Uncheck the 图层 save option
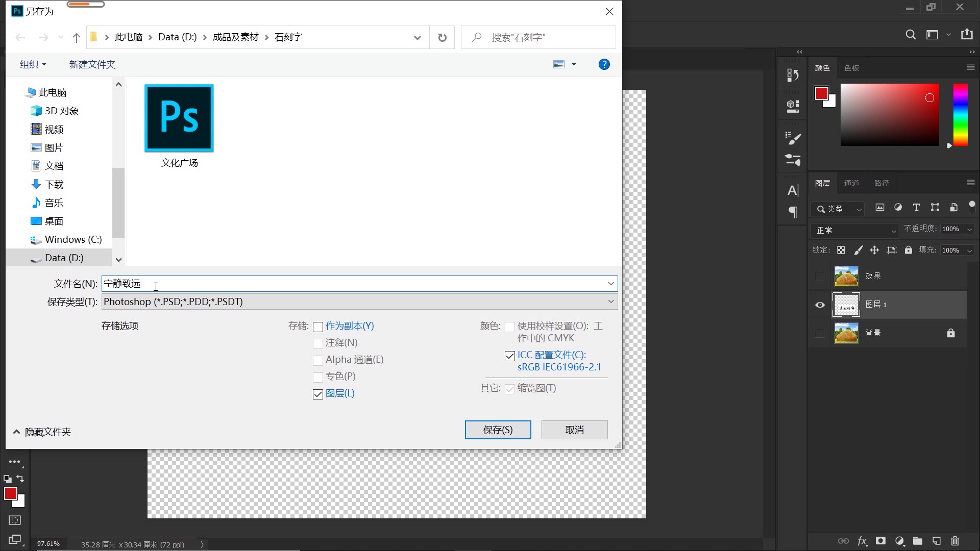980x551 pixels. pyautogui.click(x=318, y=394)
